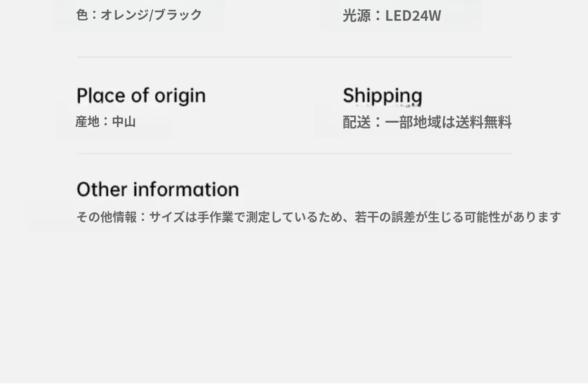This screenshot has height=384, width=588.
Task: Click the word origin in the heading
Action: (180, 96)
